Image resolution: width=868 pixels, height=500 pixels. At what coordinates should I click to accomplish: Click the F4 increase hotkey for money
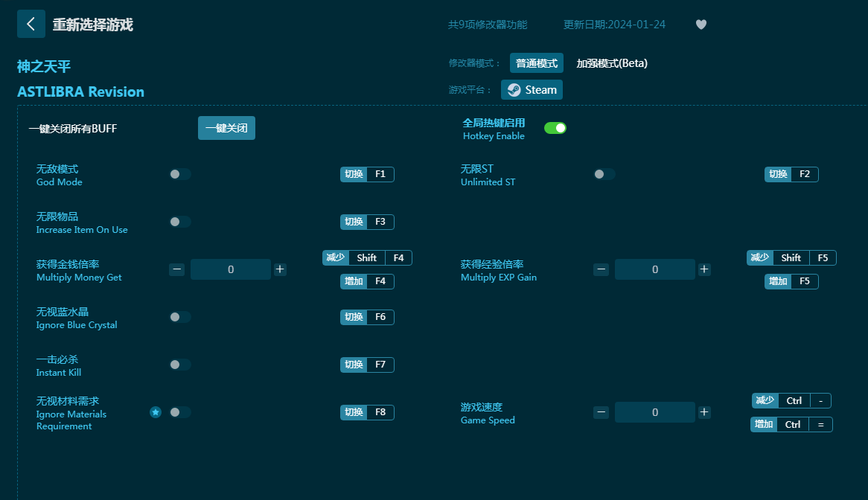pyautogui.click(x=367, y=281)
